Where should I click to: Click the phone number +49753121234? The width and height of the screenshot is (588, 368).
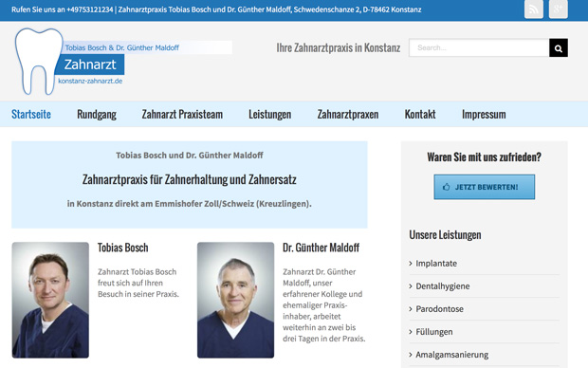90,9
